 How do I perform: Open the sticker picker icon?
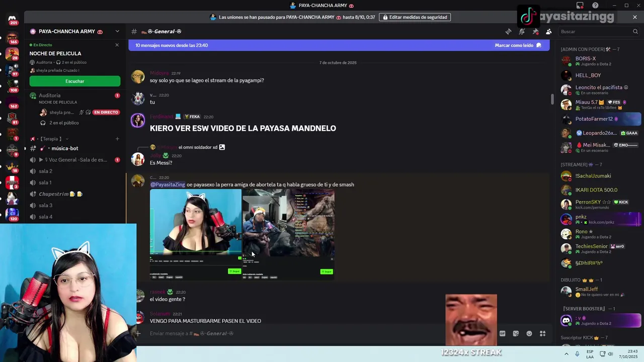516,333
